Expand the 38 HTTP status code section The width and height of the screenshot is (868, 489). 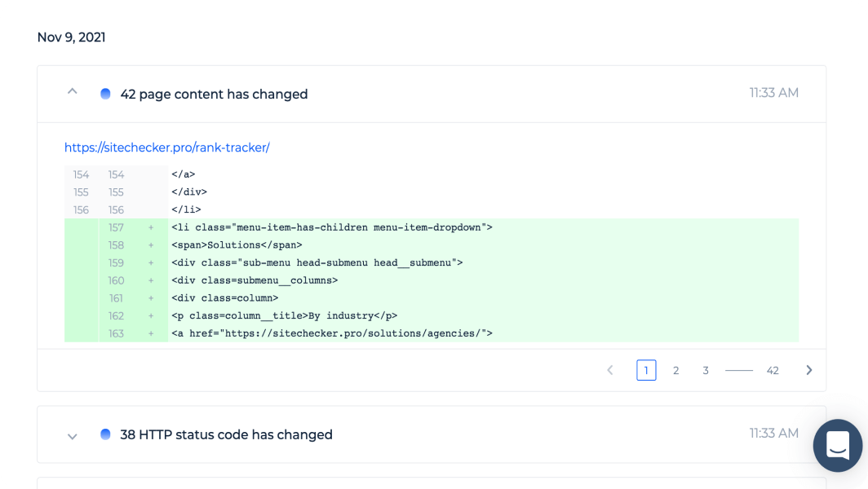tap(73, 436)
